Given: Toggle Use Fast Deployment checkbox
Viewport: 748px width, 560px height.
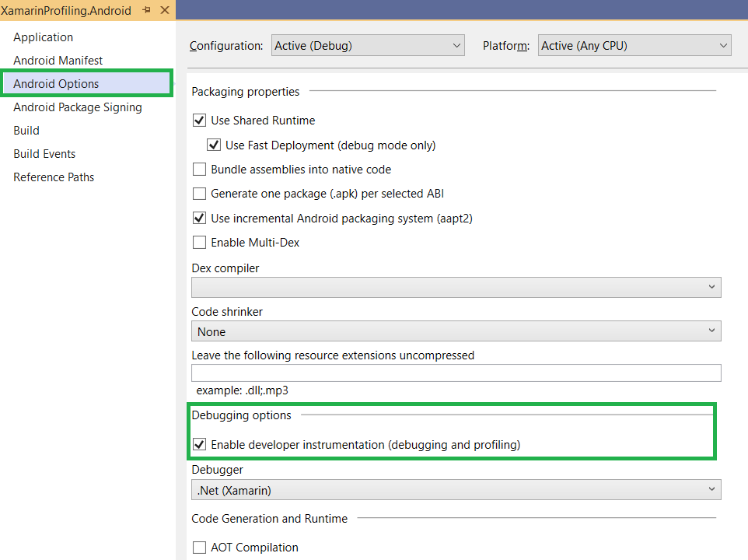Looking at the screenshot, I should 214,145.
